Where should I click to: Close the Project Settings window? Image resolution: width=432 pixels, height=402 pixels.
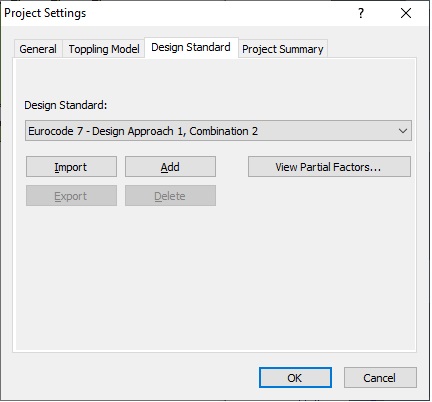click(x=406, y=13)
